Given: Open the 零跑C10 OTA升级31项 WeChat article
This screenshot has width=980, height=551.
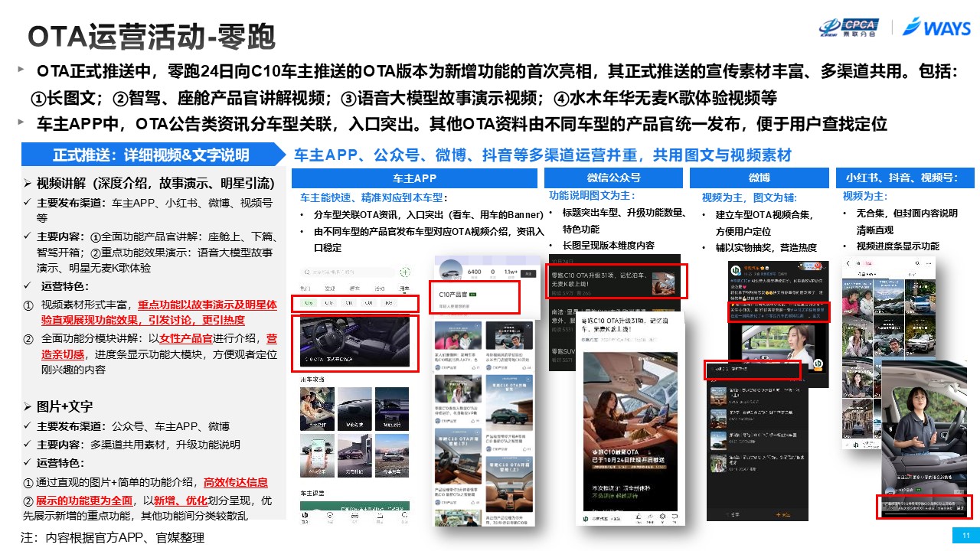Looking at the screenshot, I should point(617,282).
